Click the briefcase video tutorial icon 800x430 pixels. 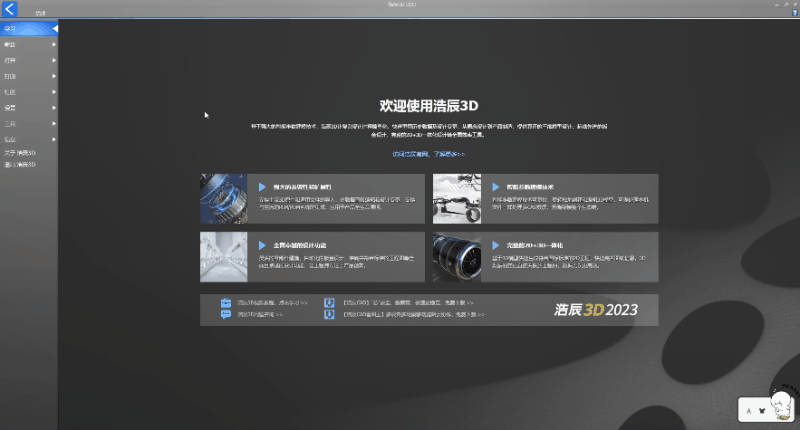[226, 302]
